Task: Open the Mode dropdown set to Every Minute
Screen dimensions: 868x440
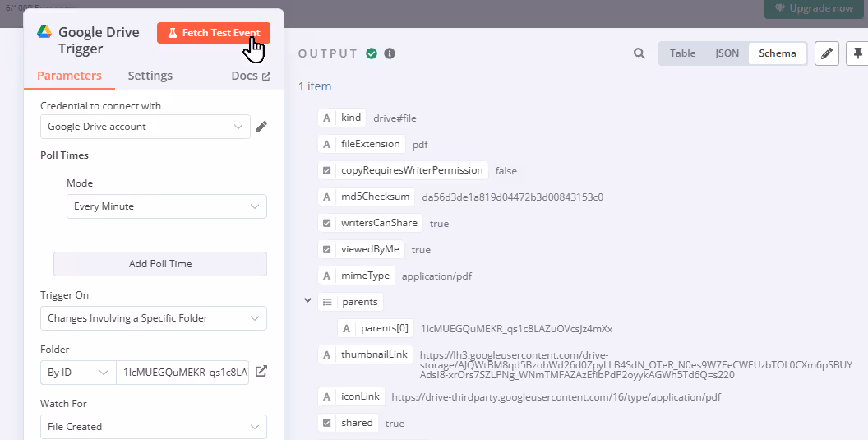Action: (x=167, y=206)
